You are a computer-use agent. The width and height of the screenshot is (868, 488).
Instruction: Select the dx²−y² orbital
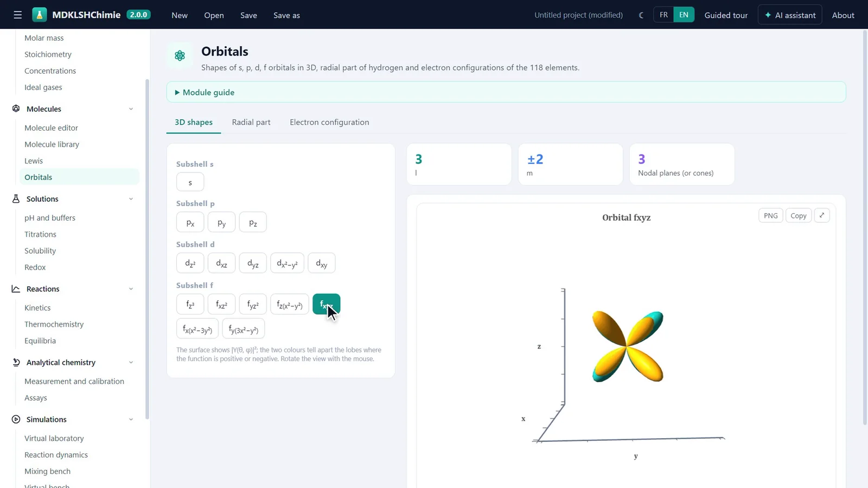click(x=287, y=263)
